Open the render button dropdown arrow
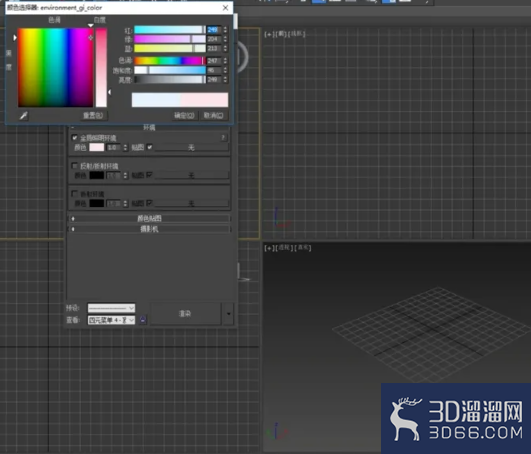Screen dimensions: 531x454 click(229, 314)
